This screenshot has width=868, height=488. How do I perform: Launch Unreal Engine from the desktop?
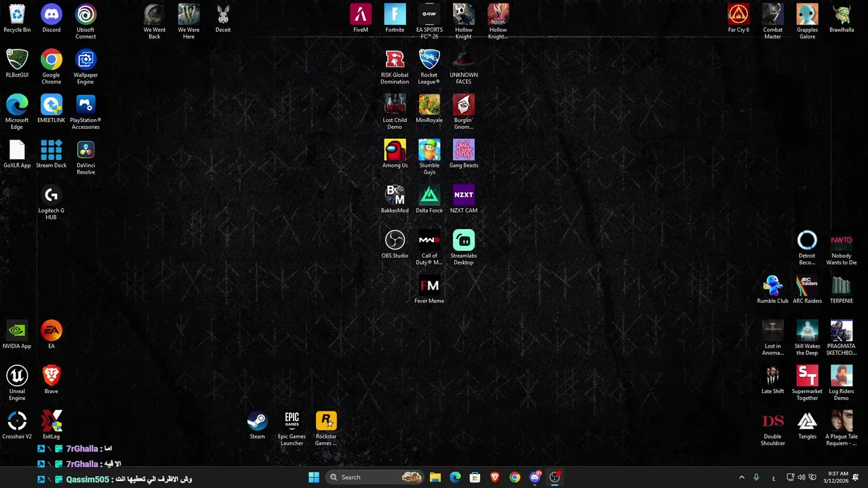pos(17,384)
